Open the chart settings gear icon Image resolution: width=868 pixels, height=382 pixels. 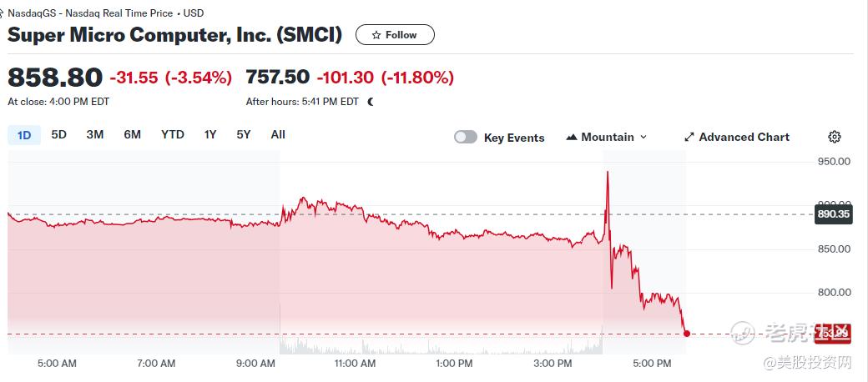pyautogui.click(x=834, y=138)
